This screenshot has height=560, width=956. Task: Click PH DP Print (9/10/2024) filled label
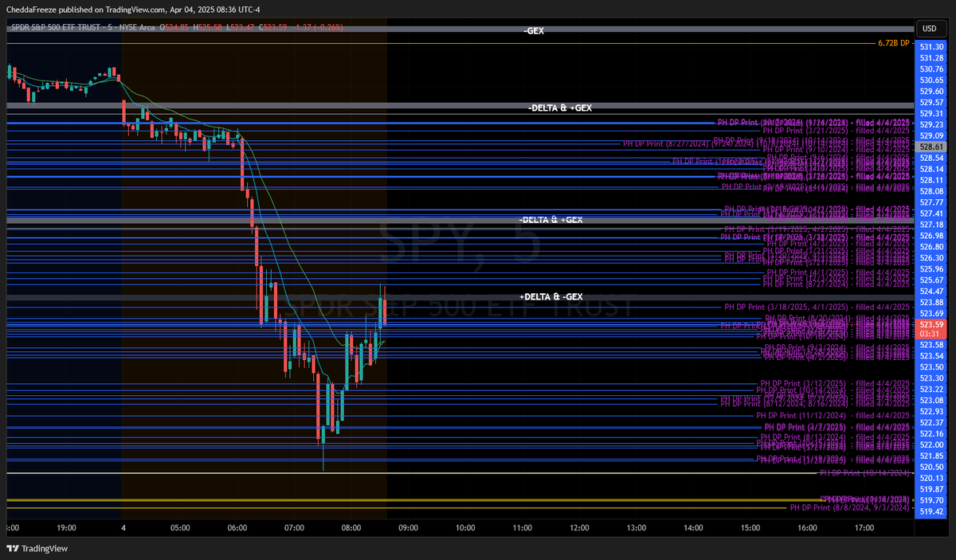coord(836,149)
